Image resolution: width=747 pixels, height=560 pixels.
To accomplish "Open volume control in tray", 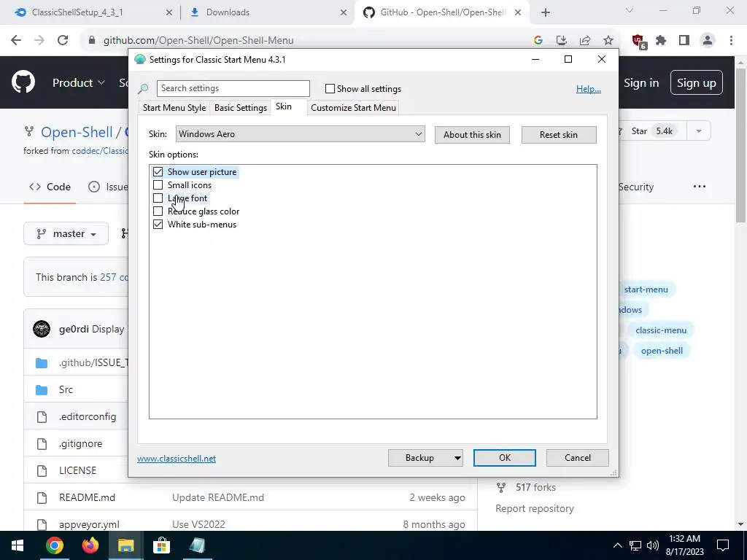I will pyautogui.click(x=653, y=545).
